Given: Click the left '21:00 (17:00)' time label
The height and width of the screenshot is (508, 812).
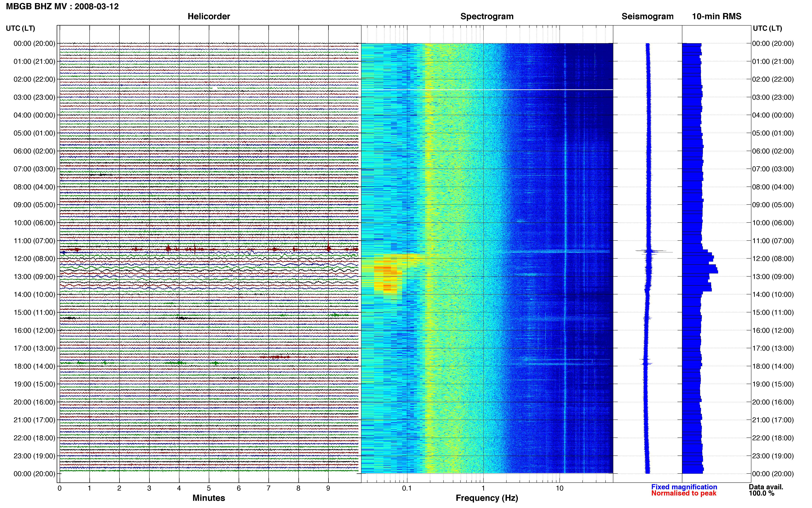Looking at the screenshot, I should tap(34, 420).
